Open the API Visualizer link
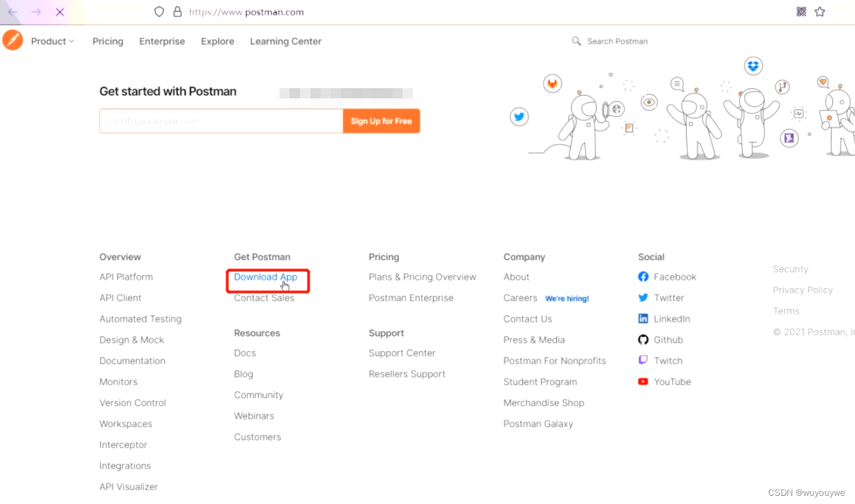Image resolution: width=855 pixels, height=504 pixels. (x=128, y=487)
